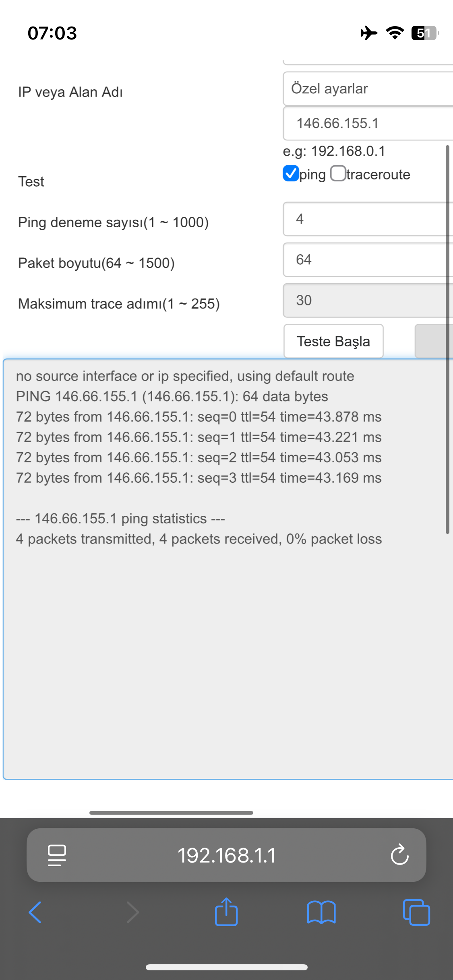Select the packet size field showing 64
Image resolution: width=453 pixels, height=980 pixels.
[367, 260]
